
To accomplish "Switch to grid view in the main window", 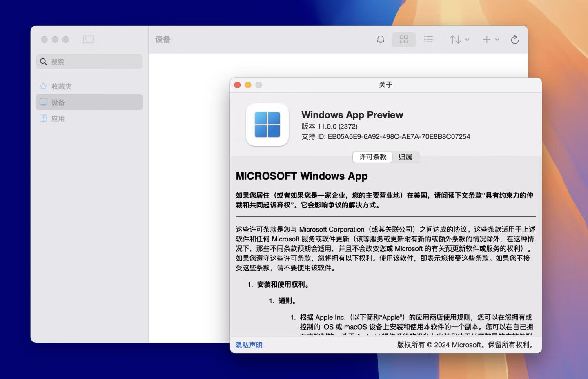I will (x=404, y=39).
